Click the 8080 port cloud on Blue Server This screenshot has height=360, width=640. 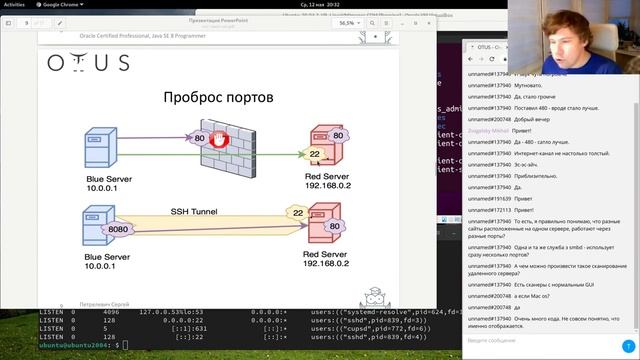tap(118, 229)
